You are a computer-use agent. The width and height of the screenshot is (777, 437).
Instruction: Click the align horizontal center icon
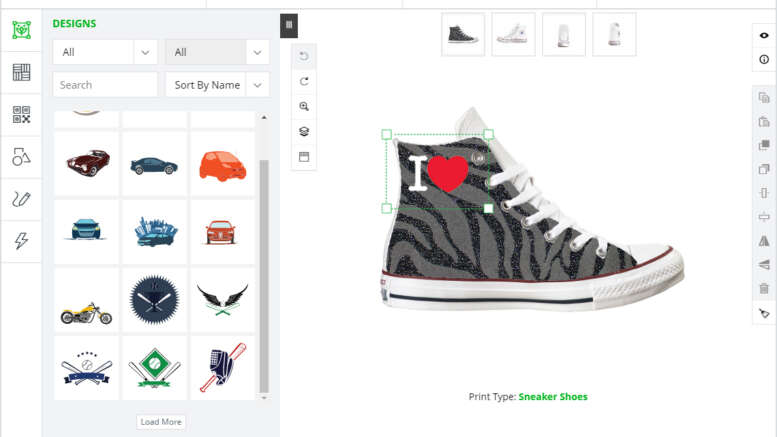pyautogui.click(x=764, y=217)
